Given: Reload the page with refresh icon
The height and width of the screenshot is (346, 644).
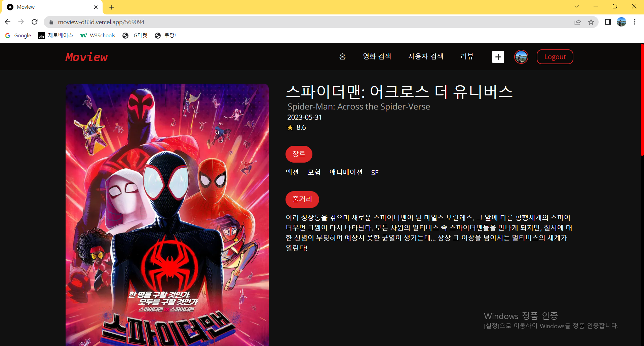Looking at the screenshot, I should click(35, 22).
